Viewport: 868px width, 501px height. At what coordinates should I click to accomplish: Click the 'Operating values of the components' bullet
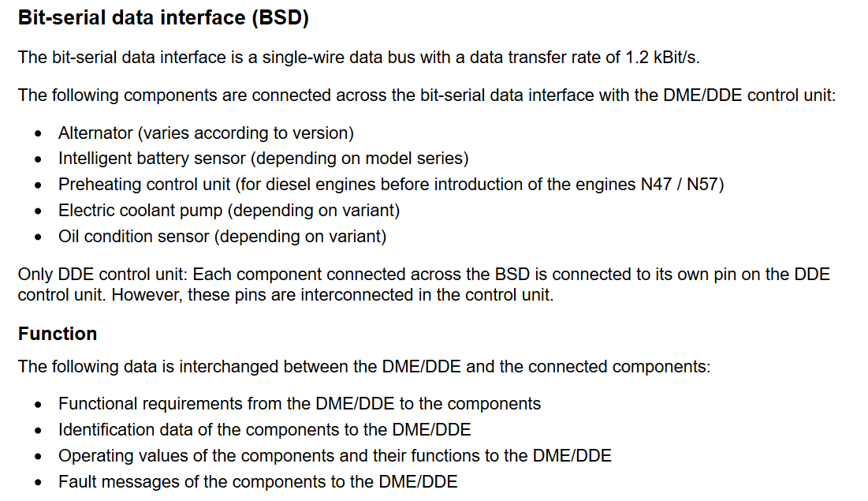(x=335, y=455)
